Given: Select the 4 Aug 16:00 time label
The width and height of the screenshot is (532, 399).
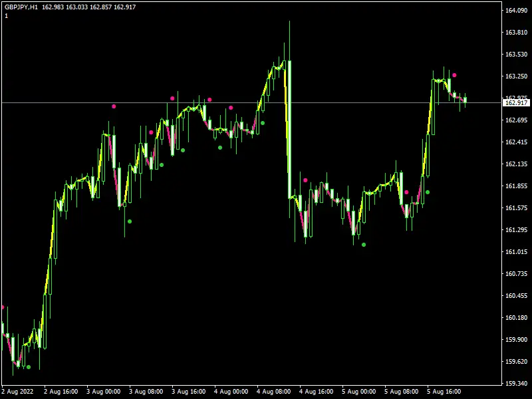Looking at the screenshot, I should (x=317, y=392).
